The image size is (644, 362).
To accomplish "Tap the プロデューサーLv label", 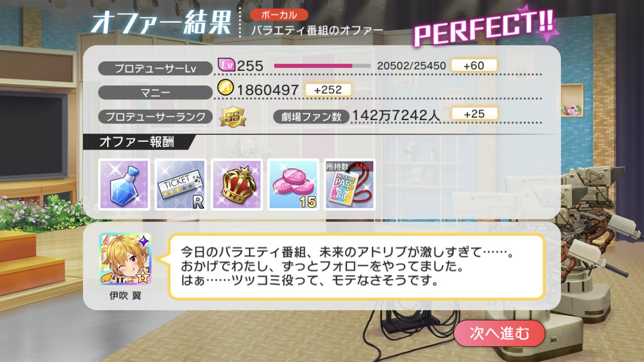I will 155,68.
